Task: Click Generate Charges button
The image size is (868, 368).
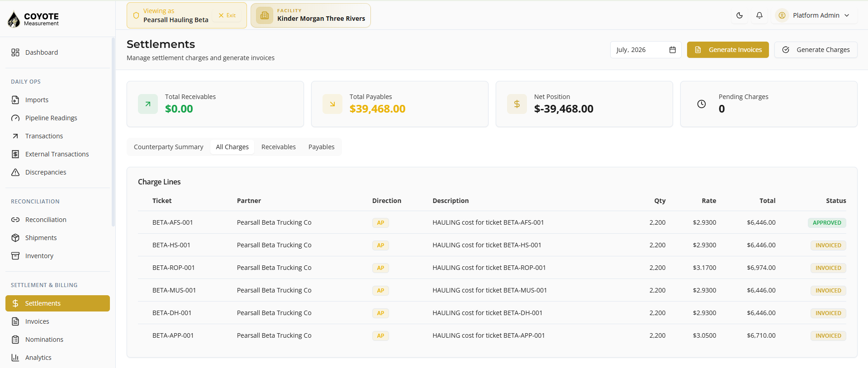Action: click(x=816, y=50)
